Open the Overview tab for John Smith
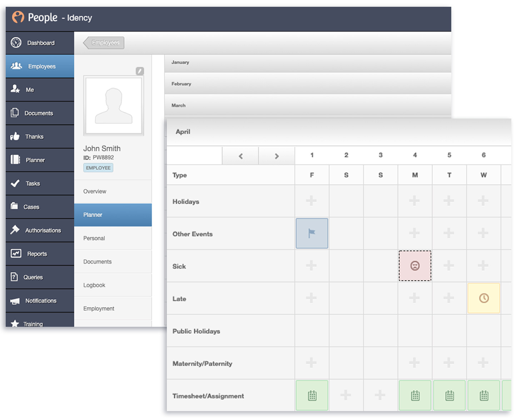Viewport: 527px width, 420px height. pyautogui.click(x=95, y=191)
